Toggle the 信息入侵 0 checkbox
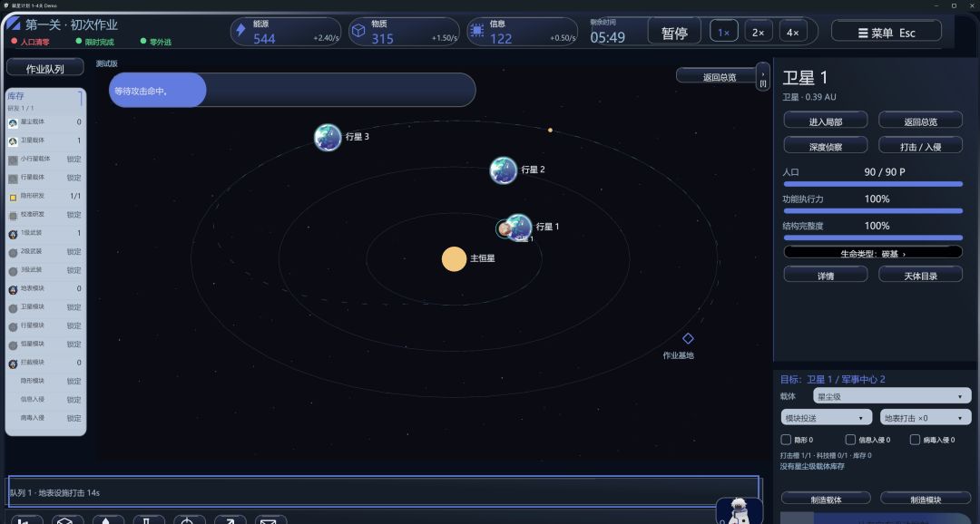Image resolution: width=980 pixels, height=524 pixels. pyautogui.click(x=850, y=440)
